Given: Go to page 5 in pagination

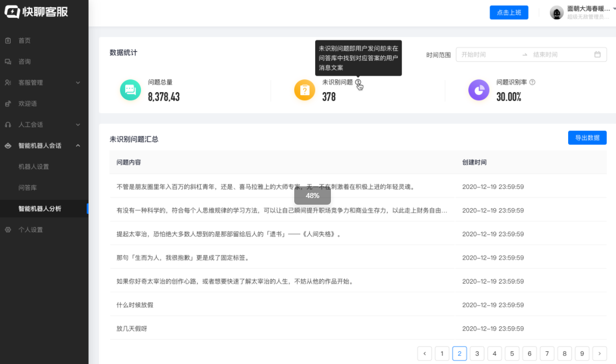Looking at the screenshot, I should click(x=512, y=353).
